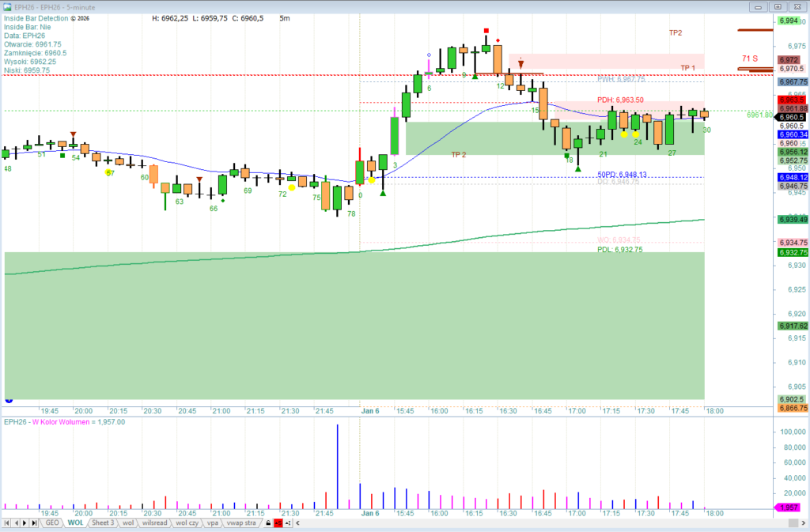Open the Sheet 3 tab
This screenshot has height=532, width=810.
(x=102, y=523)
